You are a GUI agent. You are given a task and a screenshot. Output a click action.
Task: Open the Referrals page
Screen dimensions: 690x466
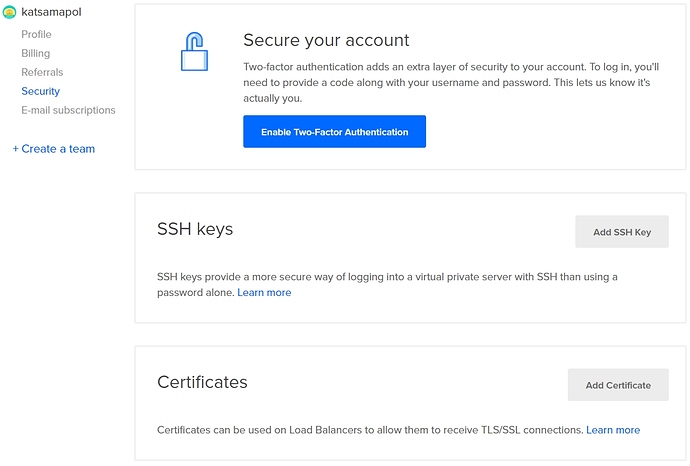click(x=42, y=72)
